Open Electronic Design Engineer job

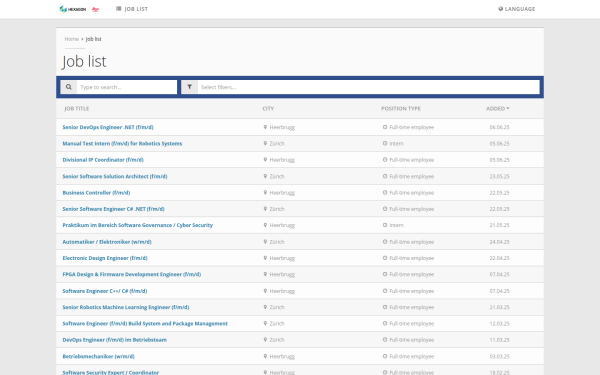pos(105,258)
